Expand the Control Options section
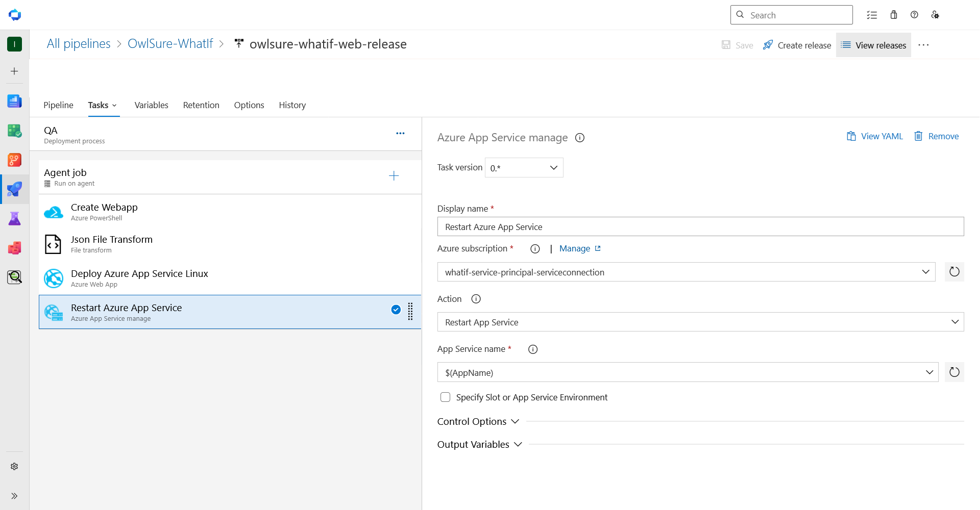 click(x=478, y=422)
